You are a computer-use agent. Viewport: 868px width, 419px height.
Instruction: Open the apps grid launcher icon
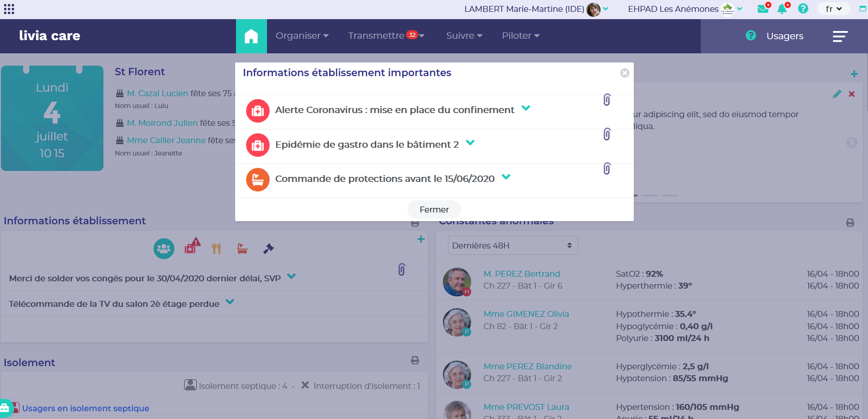point(9,9)
